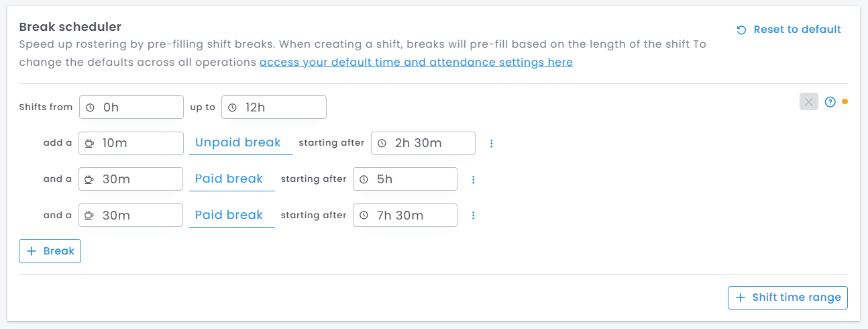Open Paid break dropdown for 7h 30m row
The width and height of the screenshot is (868, 329).
(x=231, y=216)
